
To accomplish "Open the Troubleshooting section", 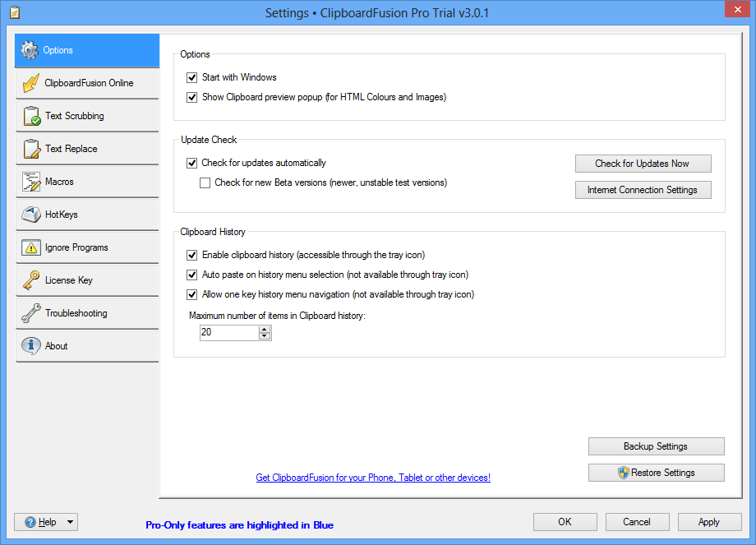I will tap(87, 312).
